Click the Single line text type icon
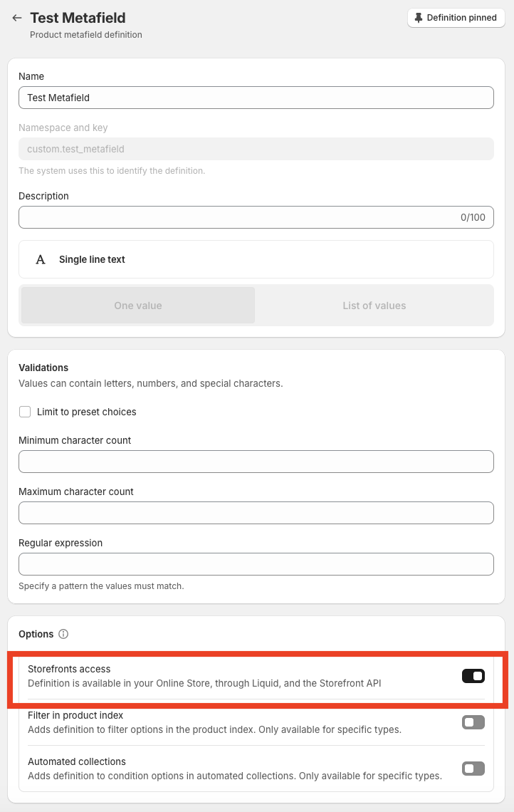The image size is (514, 812). pos(41,259)
